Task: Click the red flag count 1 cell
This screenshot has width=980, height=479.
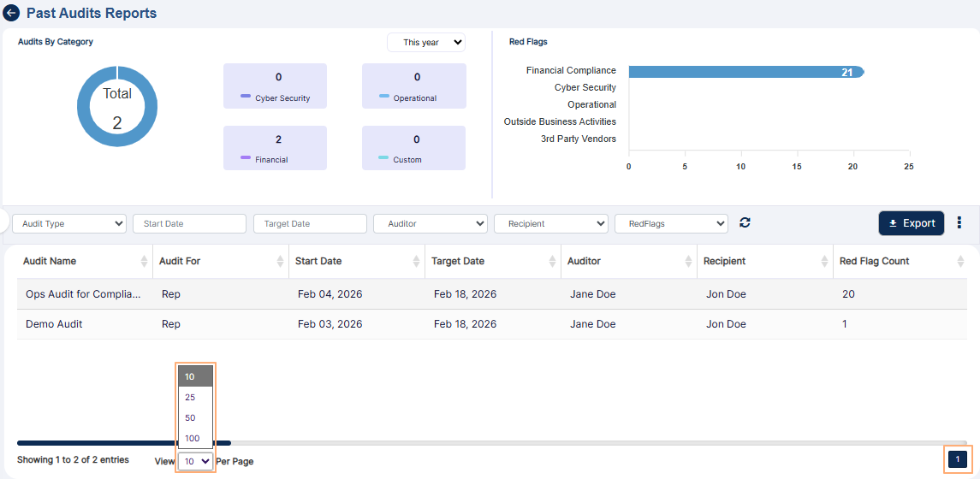Action: 845,324
